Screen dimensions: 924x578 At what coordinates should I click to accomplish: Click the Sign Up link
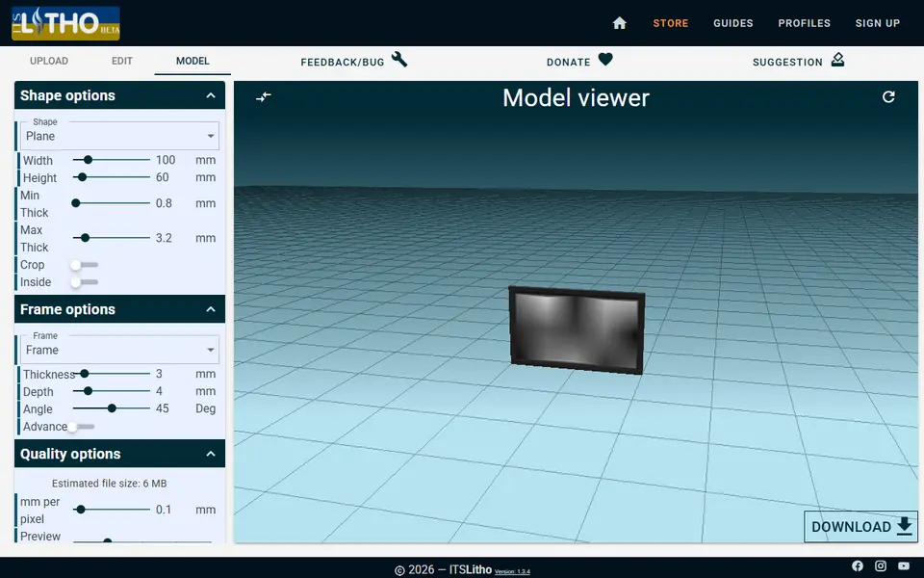point(878,23)
